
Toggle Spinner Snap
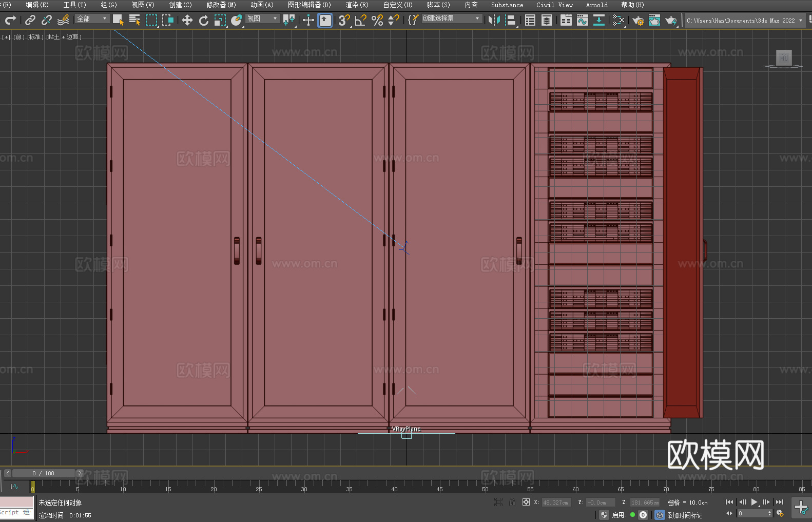(x=394, y=20)
